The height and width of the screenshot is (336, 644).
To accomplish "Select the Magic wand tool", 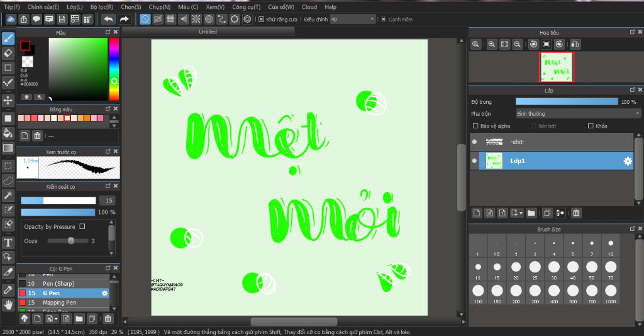I will (8, 195).
